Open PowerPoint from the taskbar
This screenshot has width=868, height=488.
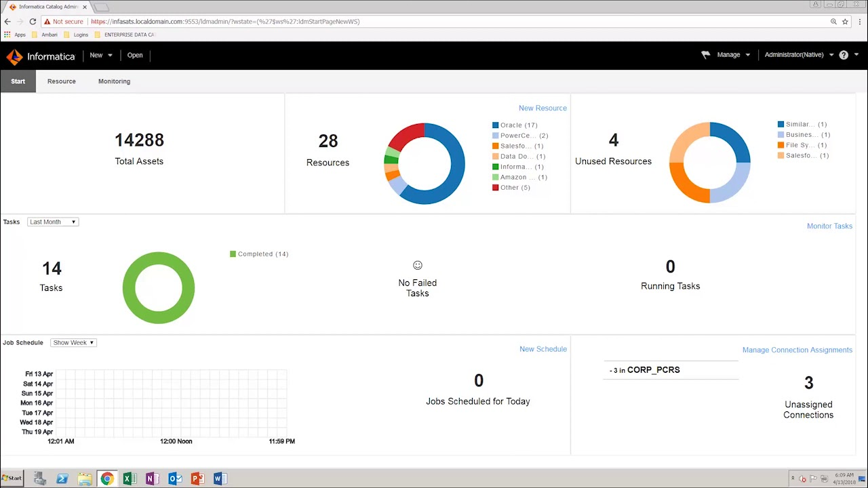click(197, 479)
